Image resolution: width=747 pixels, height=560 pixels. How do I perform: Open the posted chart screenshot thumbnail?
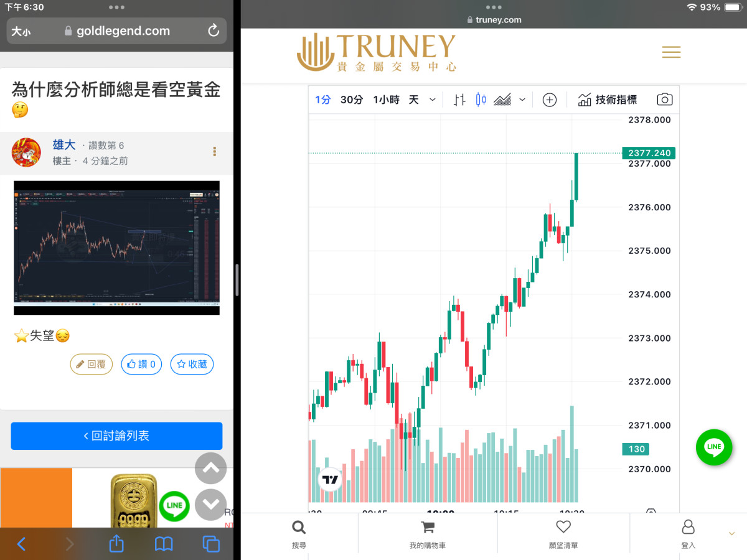pyautogui.click(x=116, y=248)
